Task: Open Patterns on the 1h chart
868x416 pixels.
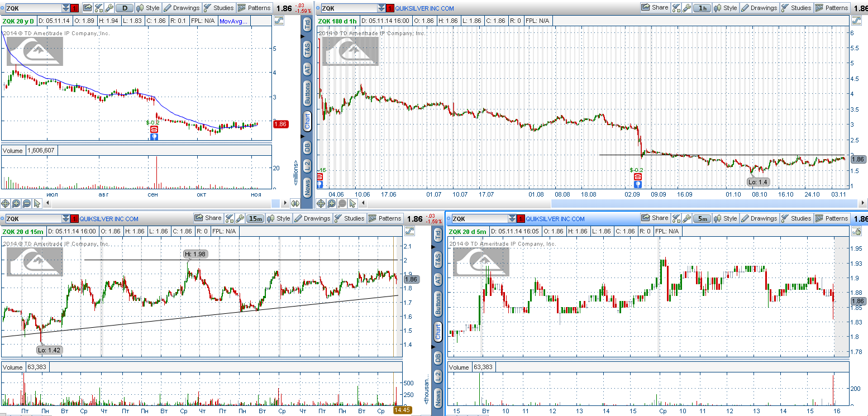Action: point(832,8)
